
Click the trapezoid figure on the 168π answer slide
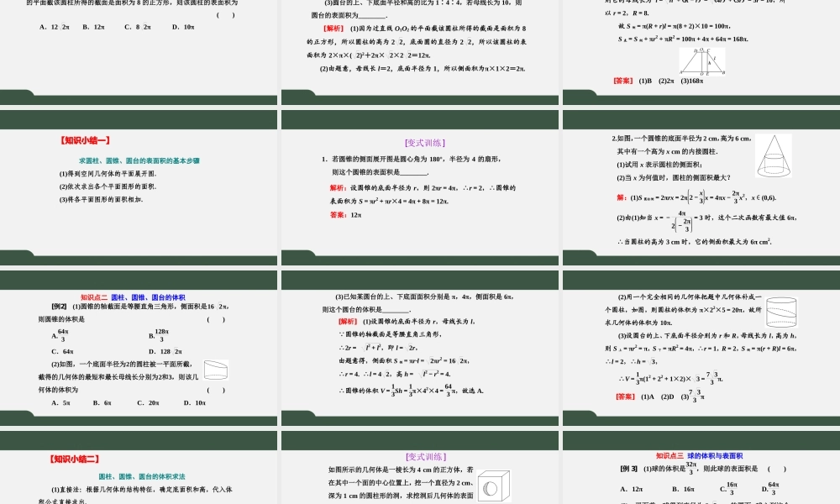(x=702, y=60)
